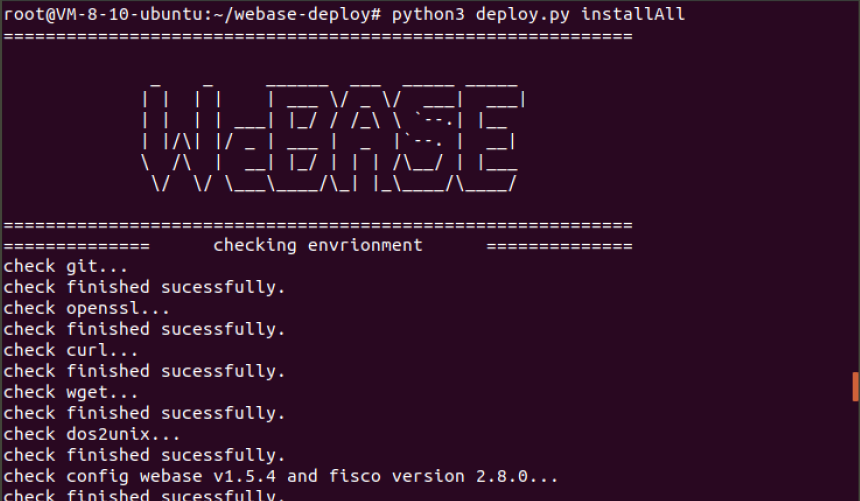
Task: Click 'check finished sucessfully.' below check openssl
Action: click(144, 329)
